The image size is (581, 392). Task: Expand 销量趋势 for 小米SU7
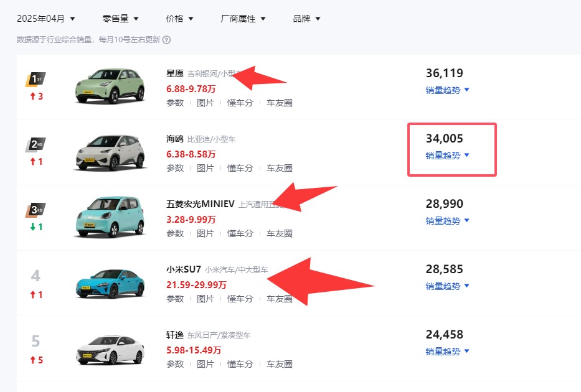coord(447,286)
